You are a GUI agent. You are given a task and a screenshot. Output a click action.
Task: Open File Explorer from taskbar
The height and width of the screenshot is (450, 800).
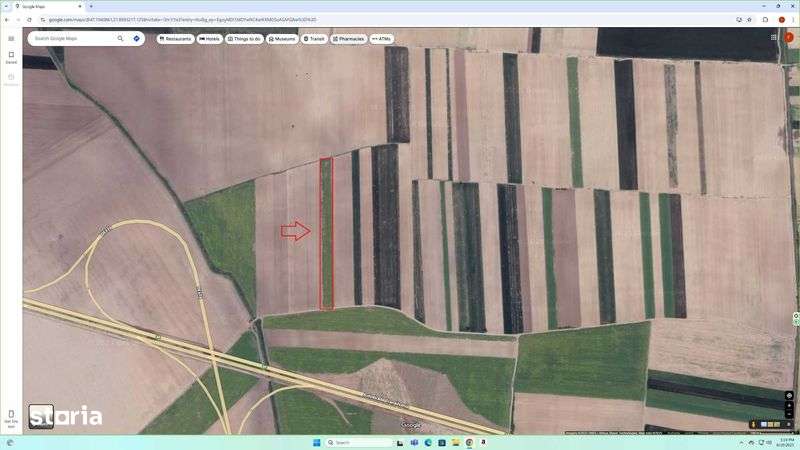pos(456,442)
